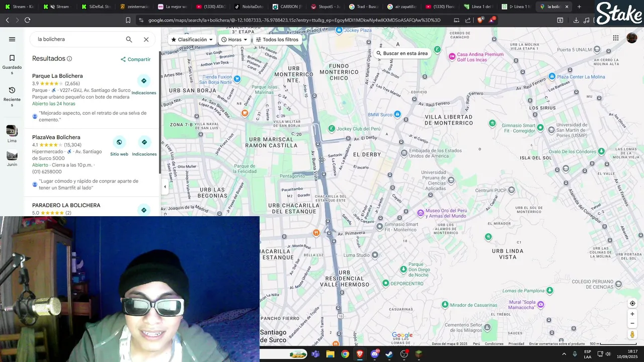The width and height of the screenshot is (644, 362).
Task: Open Discord from the taskbar
Action: coord(374,354)
